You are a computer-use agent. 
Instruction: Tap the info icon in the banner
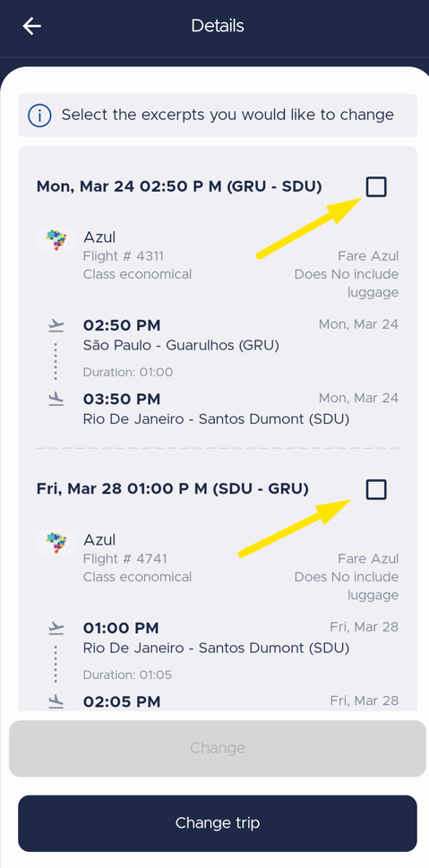pos(40,116)
